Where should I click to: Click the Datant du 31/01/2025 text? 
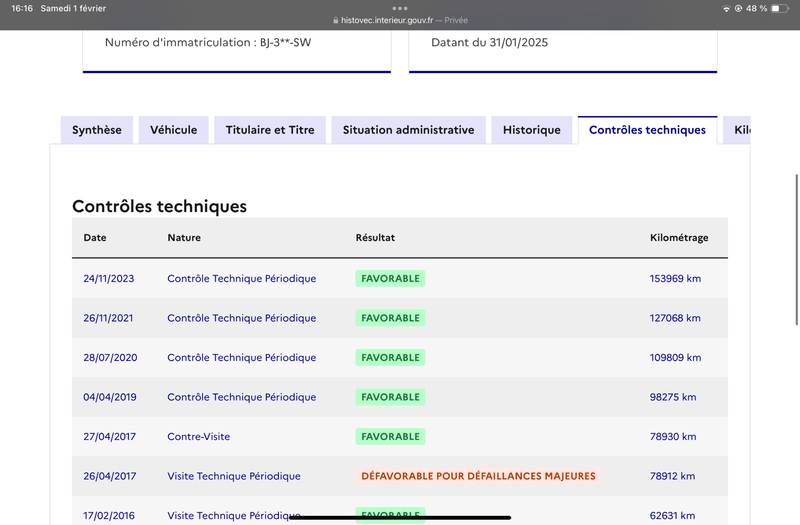(x=489, y=42)
